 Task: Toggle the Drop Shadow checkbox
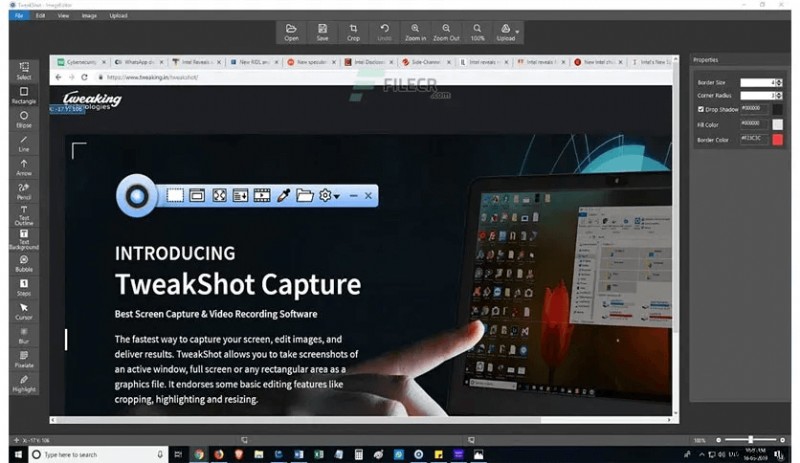[701, 109]
